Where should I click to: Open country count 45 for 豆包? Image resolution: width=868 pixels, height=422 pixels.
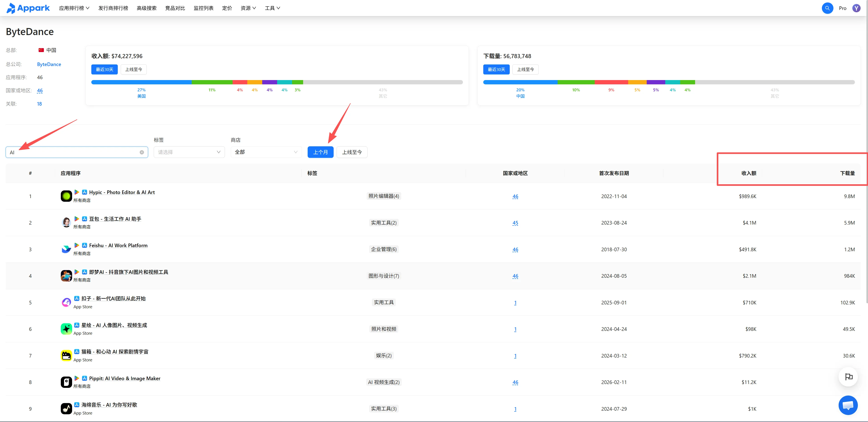click(x=515, y=223)
